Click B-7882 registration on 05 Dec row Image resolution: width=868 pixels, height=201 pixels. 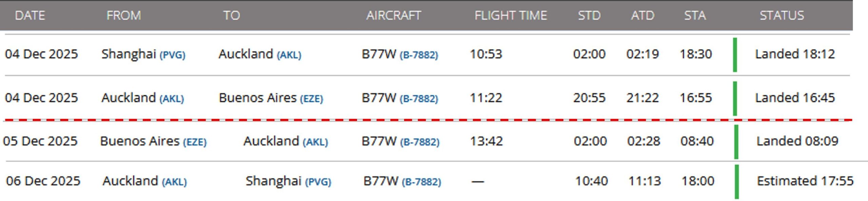tap(420, 142)
